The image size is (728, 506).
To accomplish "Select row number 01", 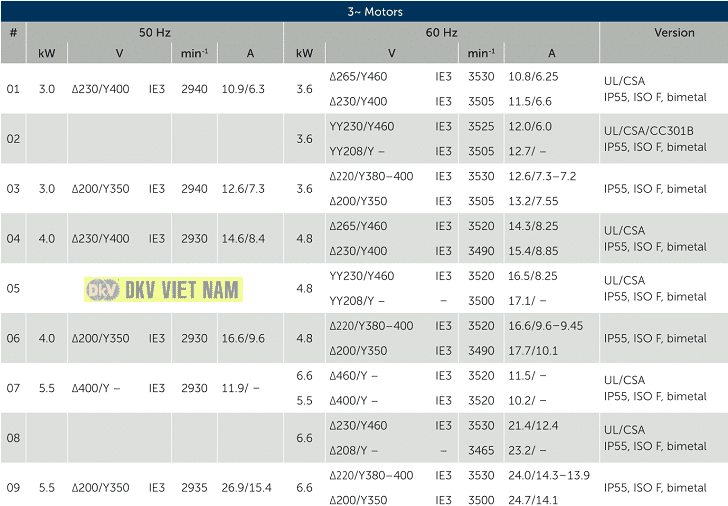I will coord(13,89).
